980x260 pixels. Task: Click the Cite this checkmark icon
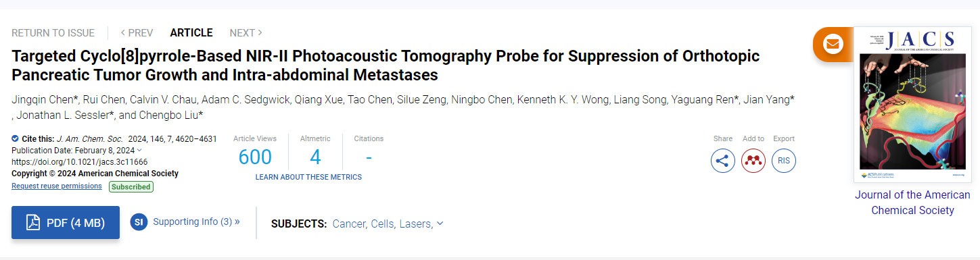tap(16, 138)
